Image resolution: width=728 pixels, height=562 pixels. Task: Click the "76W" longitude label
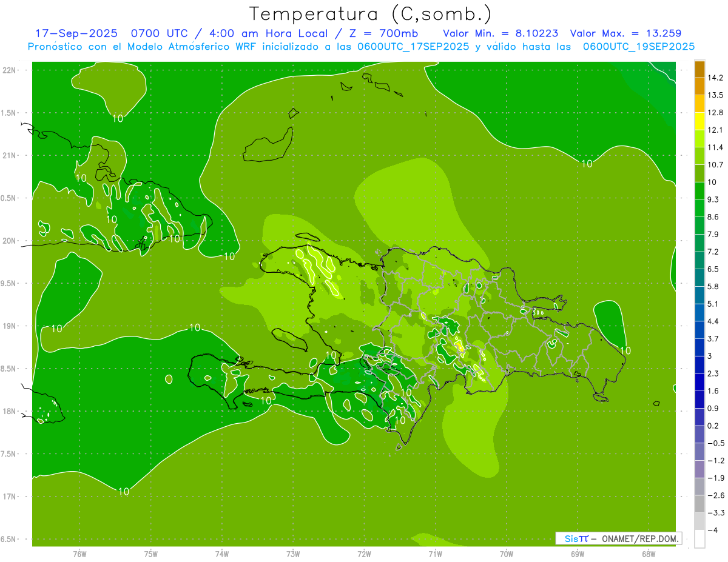[x=79, y=554]
